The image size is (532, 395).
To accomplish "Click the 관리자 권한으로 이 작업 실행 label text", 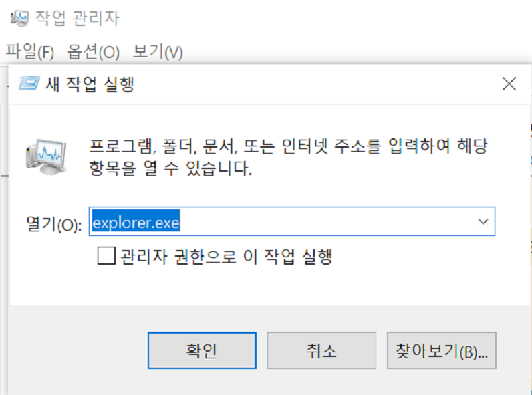I will [x=225, y=256].
